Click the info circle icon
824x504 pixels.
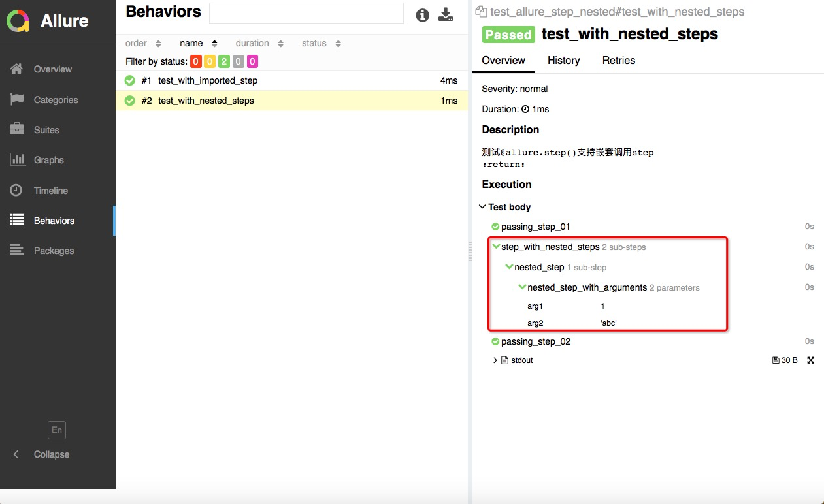(423, 14)
